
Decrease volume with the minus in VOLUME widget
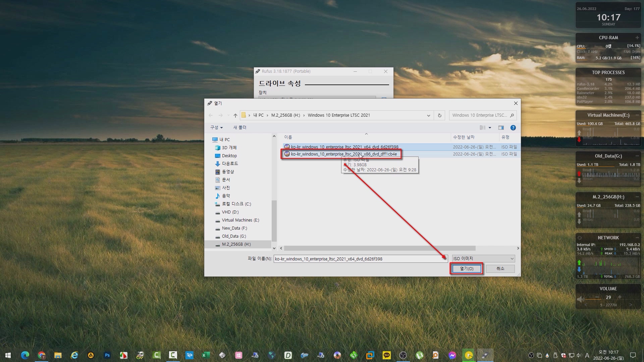tap(597, 297)
